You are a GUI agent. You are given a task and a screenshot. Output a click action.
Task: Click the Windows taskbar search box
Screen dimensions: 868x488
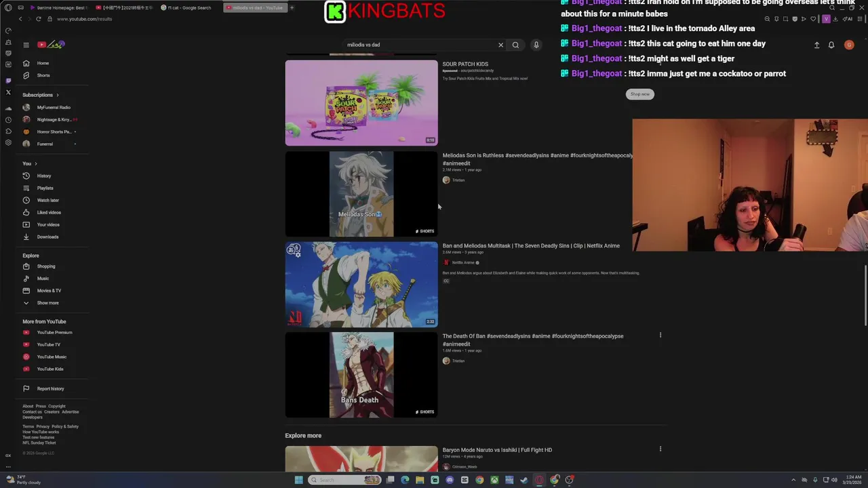point(344,480)
